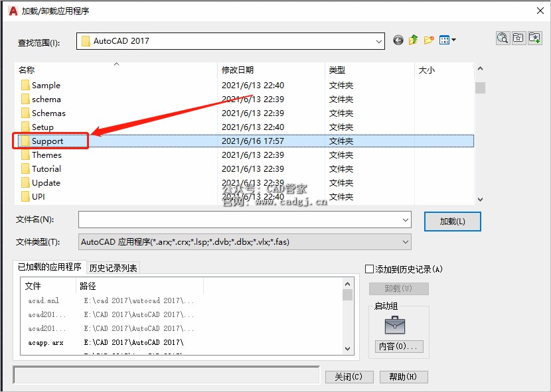Add current folder to Favorites
The width and height of the screenshot is (551, 392).
pyautogui.click(x=534, y=38)
